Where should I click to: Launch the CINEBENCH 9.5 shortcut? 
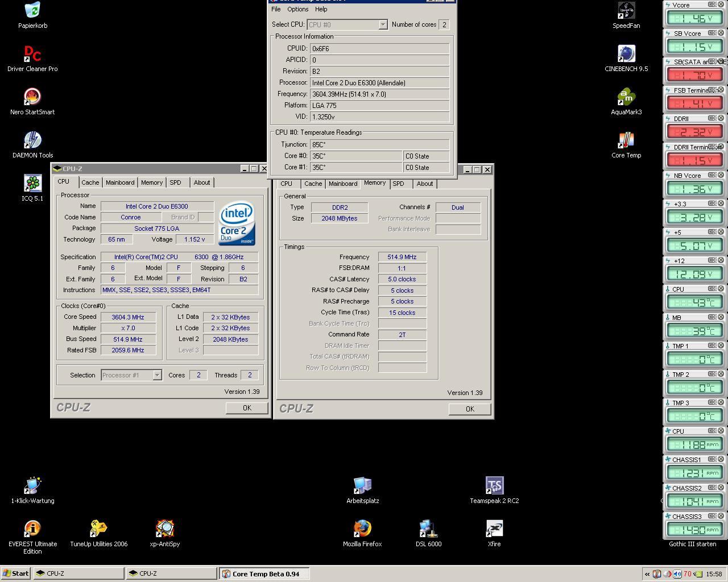pos(626,55)
